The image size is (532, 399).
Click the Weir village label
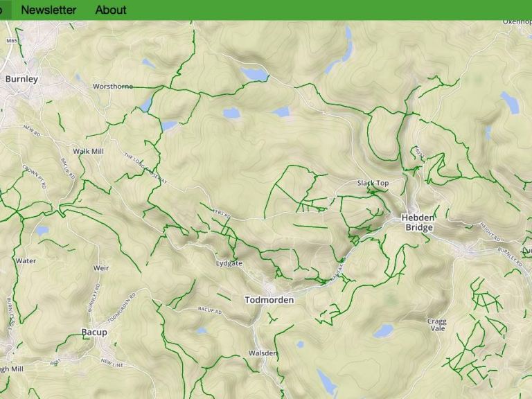point(101,268)
